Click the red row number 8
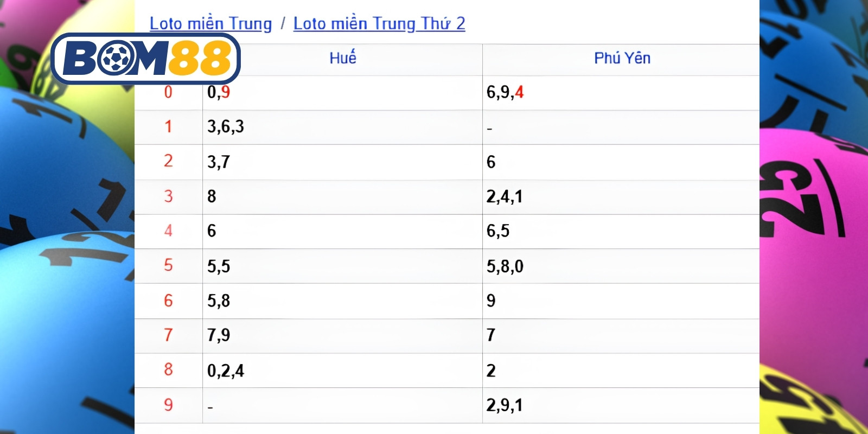Viewport: 868px width, 434px height. point(168,369)
